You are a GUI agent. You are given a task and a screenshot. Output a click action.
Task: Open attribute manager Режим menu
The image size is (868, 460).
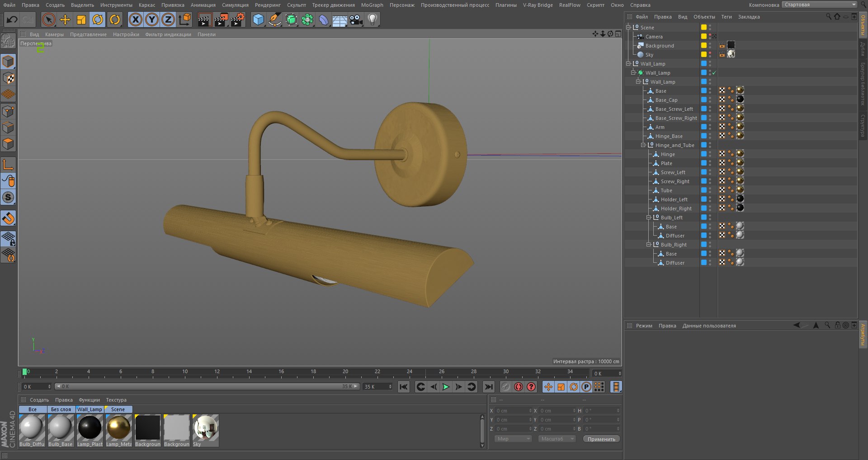click(644, 326)
